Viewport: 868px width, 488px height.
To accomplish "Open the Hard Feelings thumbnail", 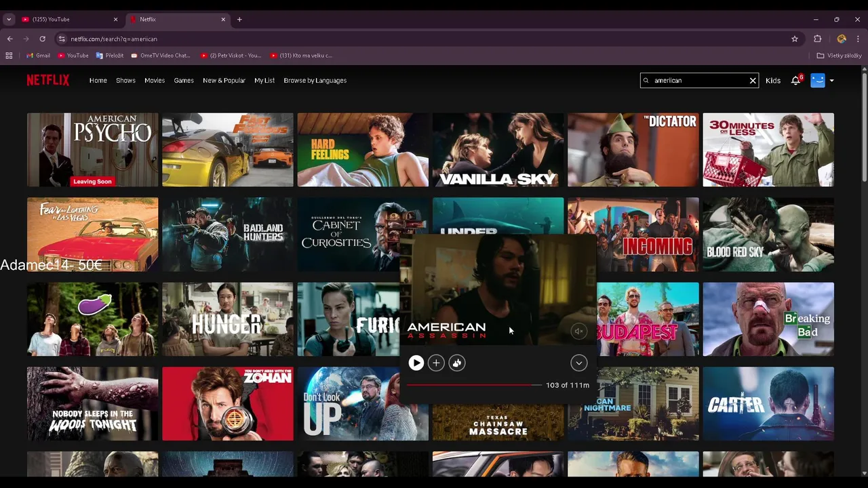I will (363, 150).
